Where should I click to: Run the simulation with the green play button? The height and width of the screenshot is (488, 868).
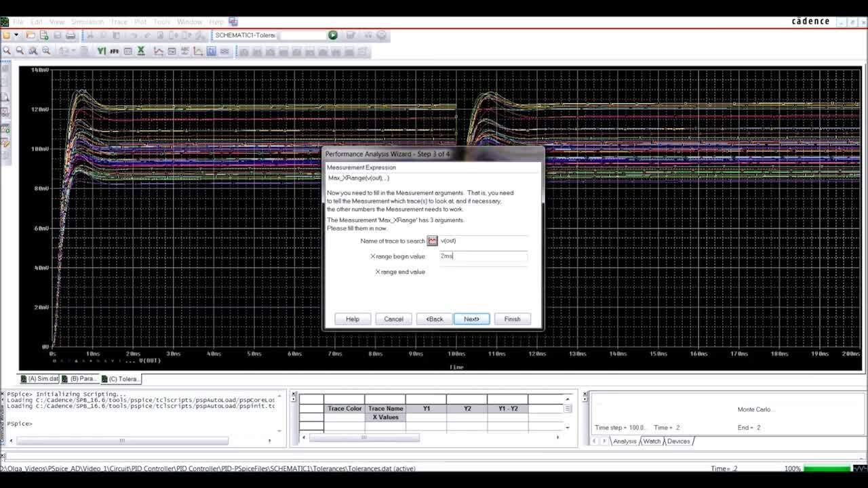tap(332, 35)
